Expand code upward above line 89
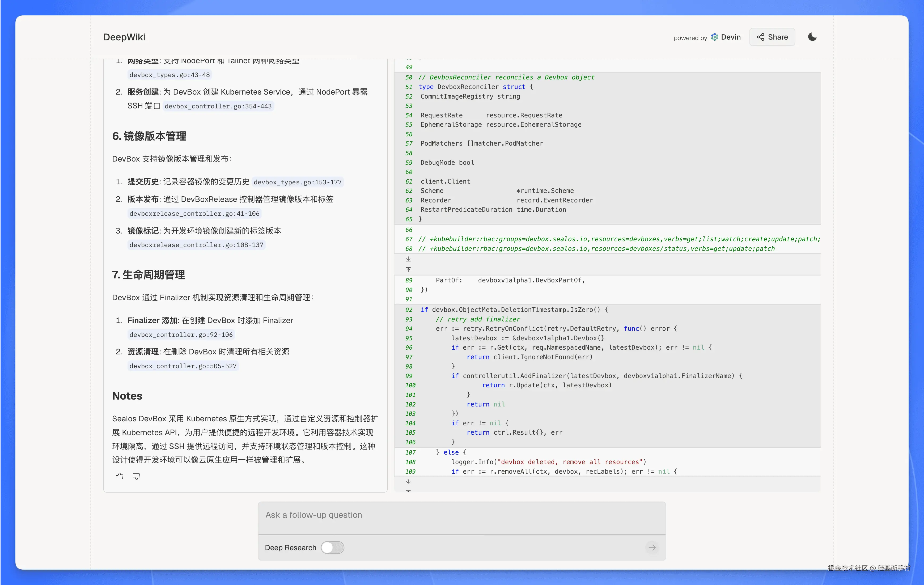 tap(408, 270)
